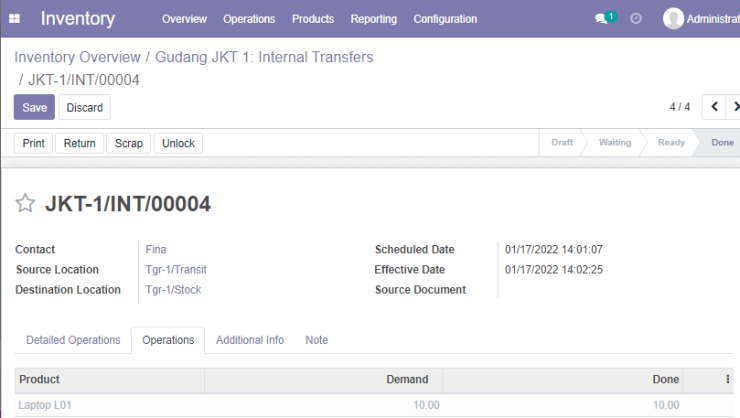
Task: Open Gudang JKT 1: Internal Transfers breadcrumb
Action: [x=264, y=57]
